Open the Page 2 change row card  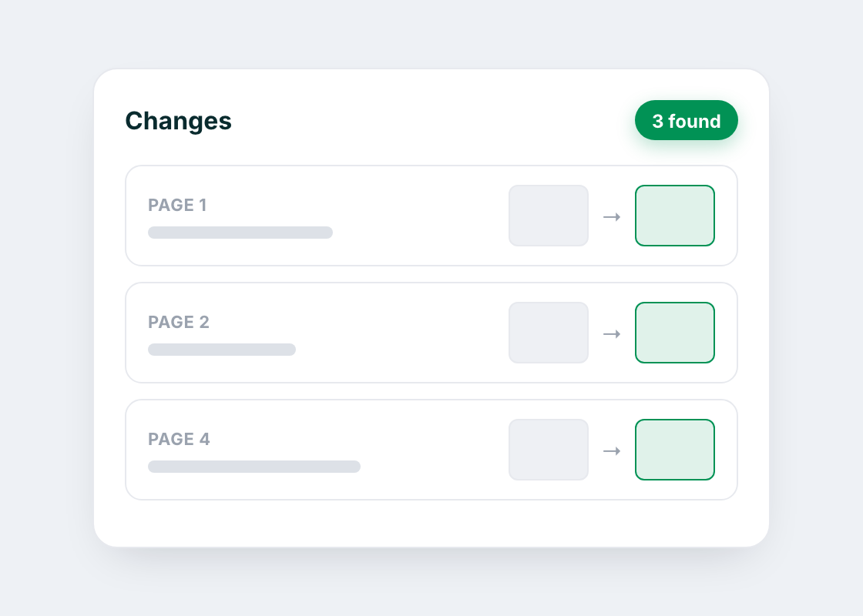(x=431, y=333)
